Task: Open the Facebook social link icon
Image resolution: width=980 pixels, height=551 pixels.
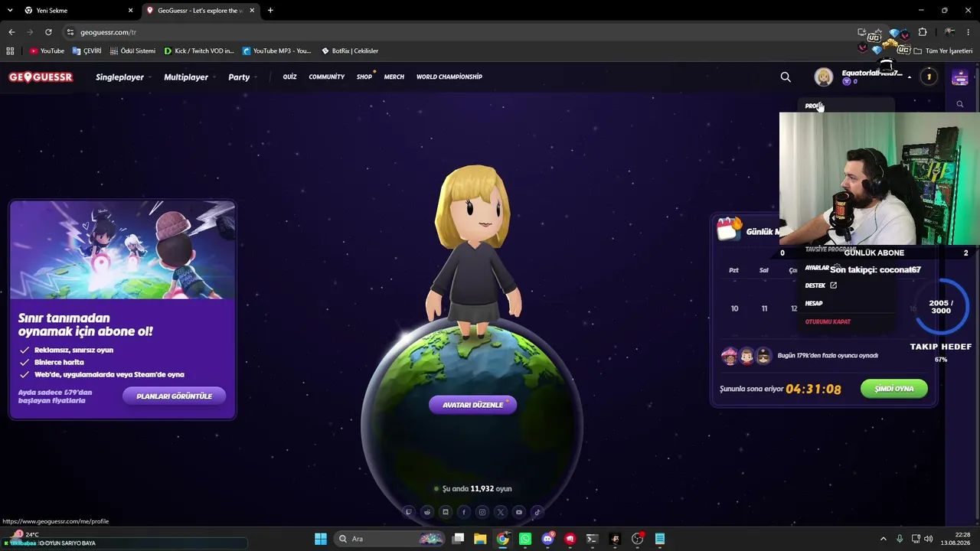Action: 464,512
